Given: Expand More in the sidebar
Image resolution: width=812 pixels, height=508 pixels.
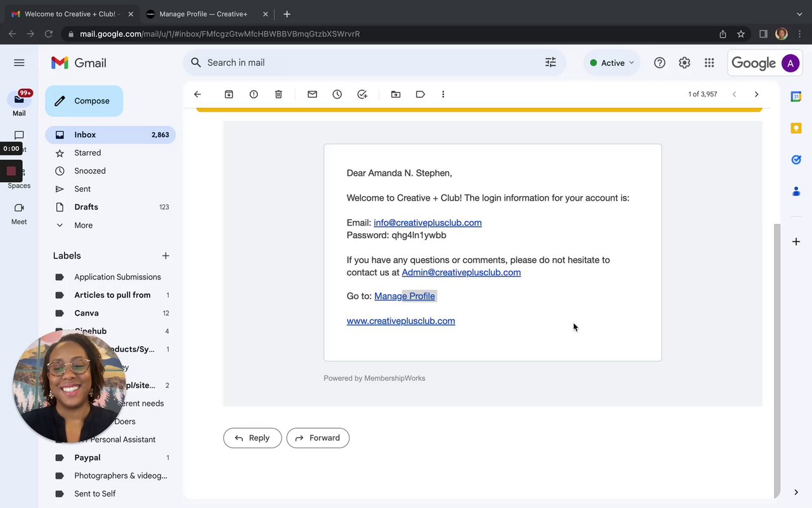Looking at the screenshot, I should pyautogui.click(x=82, y=225).
